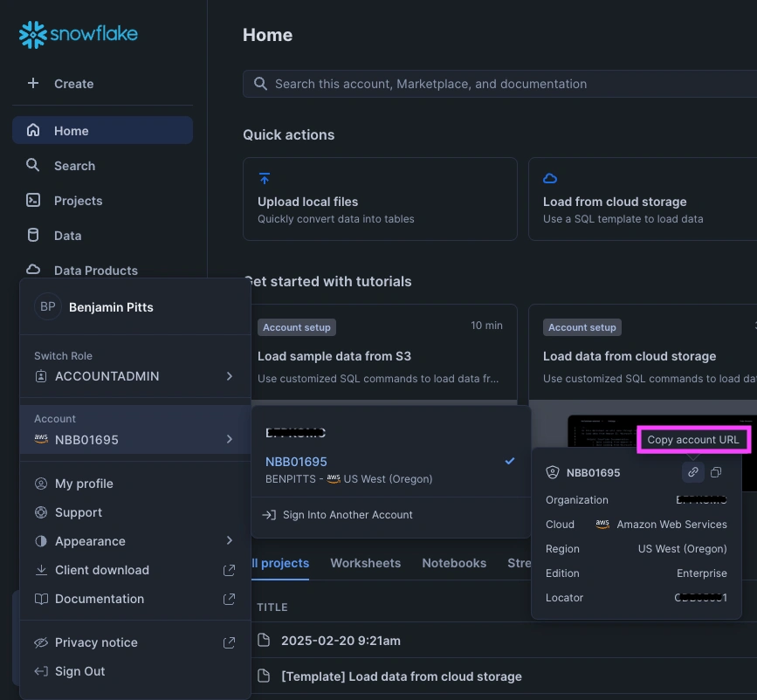The width and height of the screenshot is (757, 700).
Task: Click the copy account identifier icon
Action: [716, 471]
